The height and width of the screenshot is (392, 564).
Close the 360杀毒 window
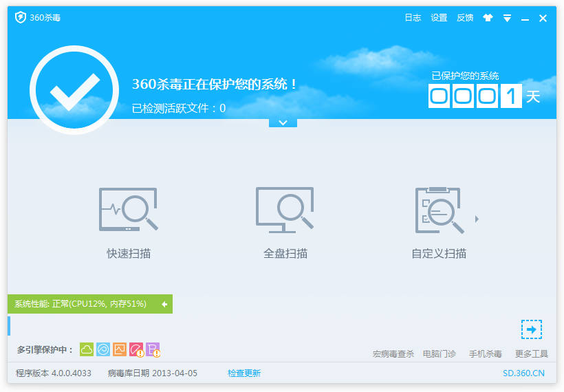pyautogui.click(x=543, y=18)
